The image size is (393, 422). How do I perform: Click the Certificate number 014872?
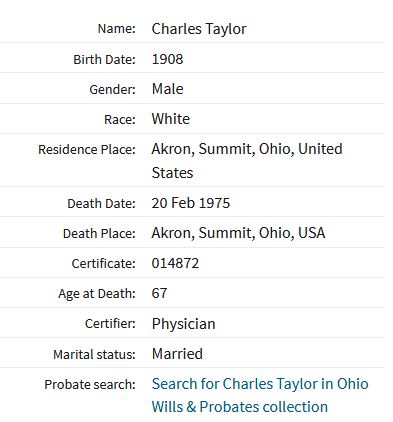coord(175,263)
